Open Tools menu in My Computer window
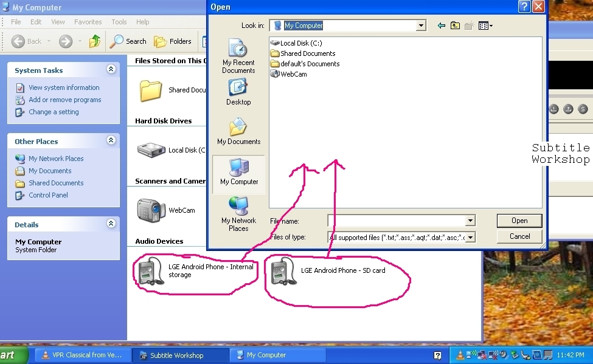 (x=119, y=22)
